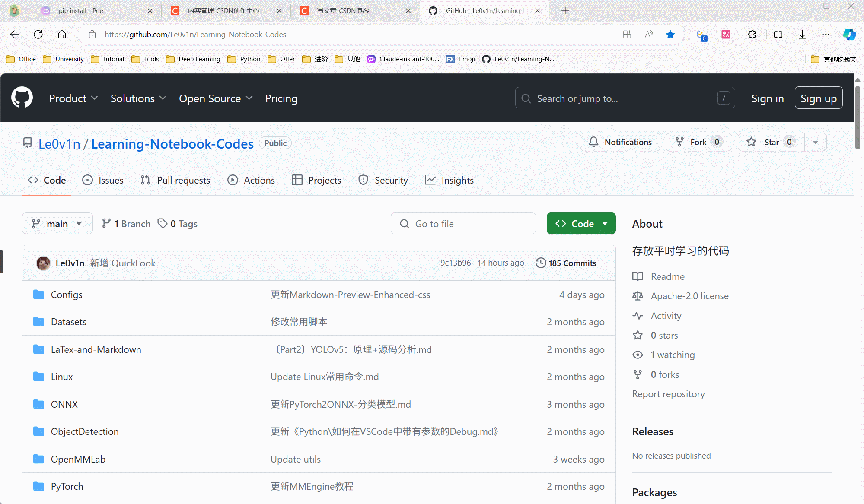Reload the page with refresh icon
The image size is (864, 504).
click(x=38, y=35)
